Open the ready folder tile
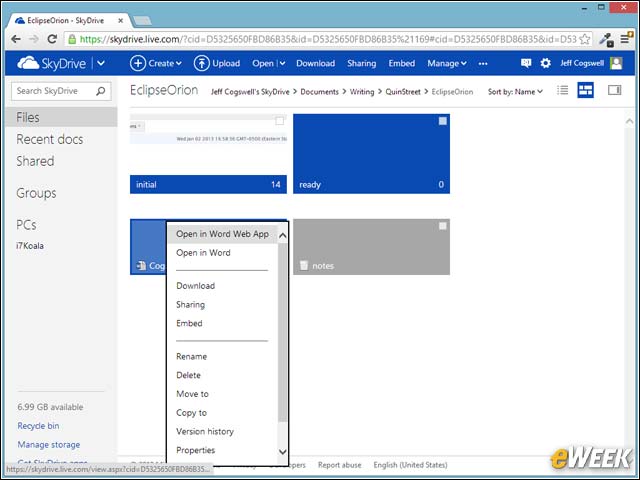 [x=371, y=153]
